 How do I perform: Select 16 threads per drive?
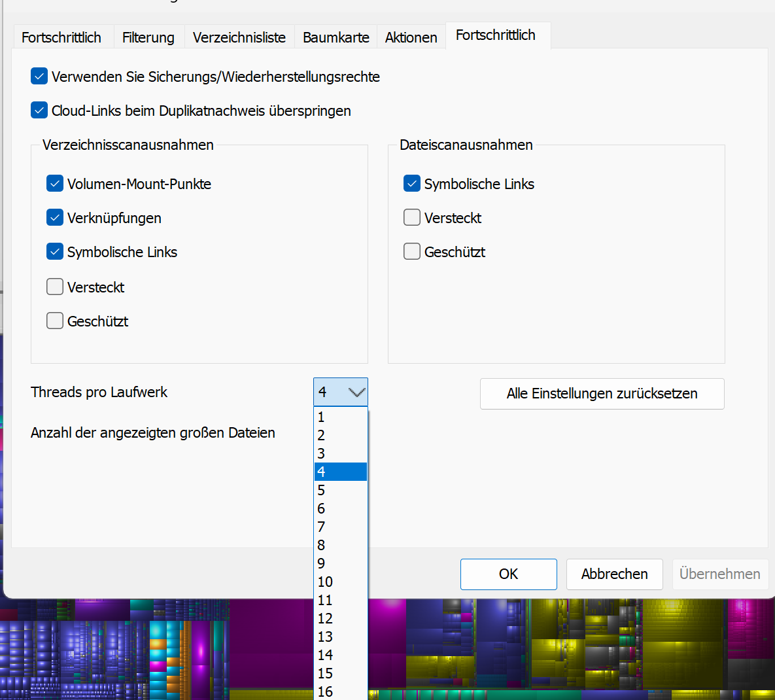coord(341,691)
